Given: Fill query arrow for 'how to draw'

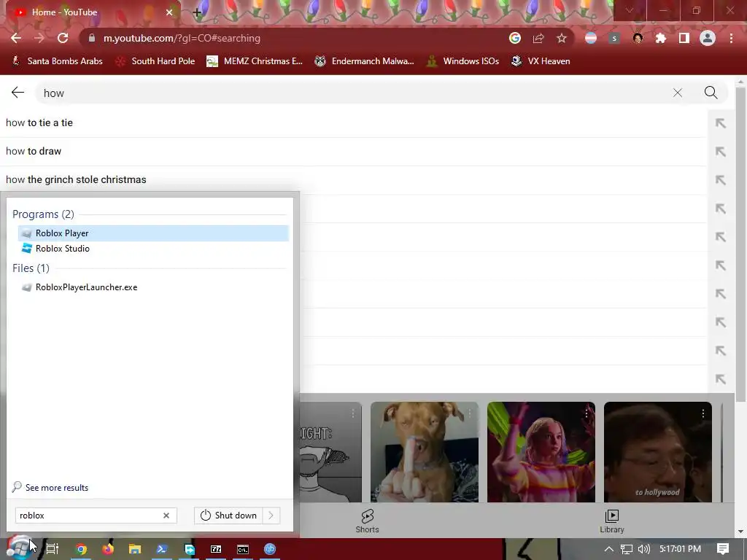Looking at the screenshot, I should click(x=720, y=152).
